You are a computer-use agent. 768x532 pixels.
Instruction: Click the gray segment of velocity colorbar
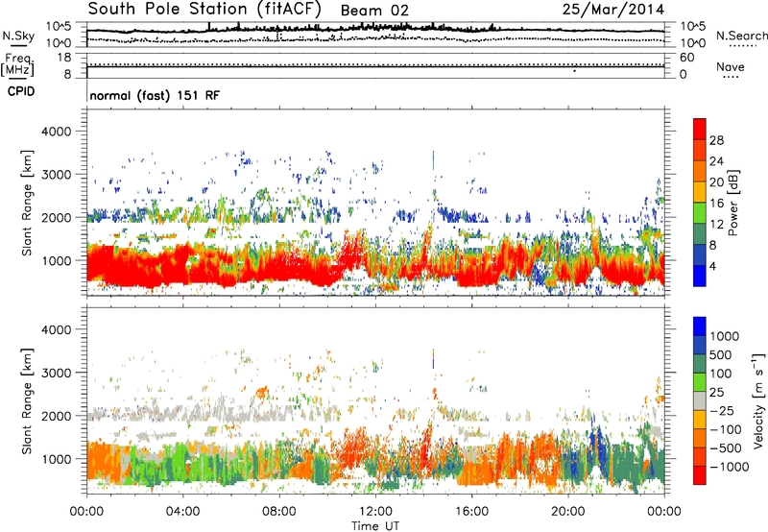pyautogui.click(x=700, y=400)
